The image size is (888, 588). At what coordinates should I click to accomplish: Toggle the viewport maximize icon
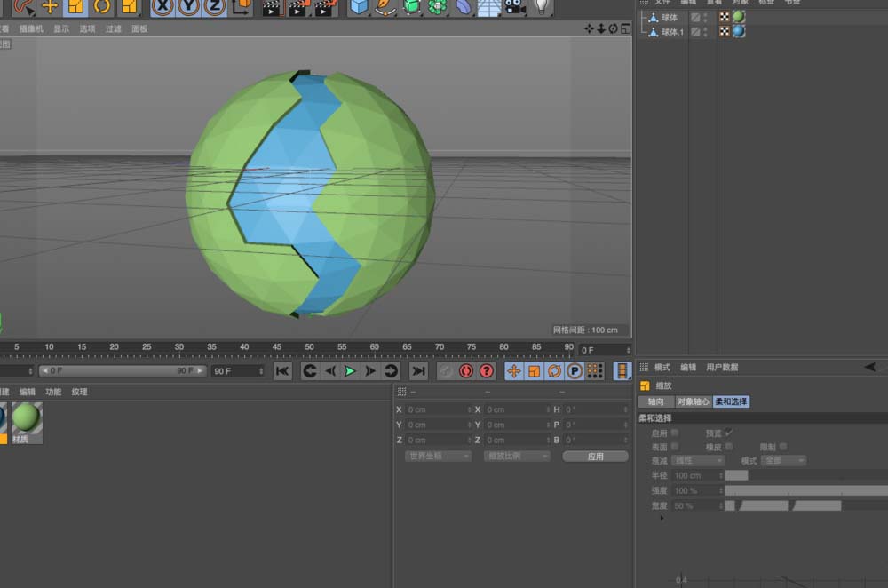[626, 28]
